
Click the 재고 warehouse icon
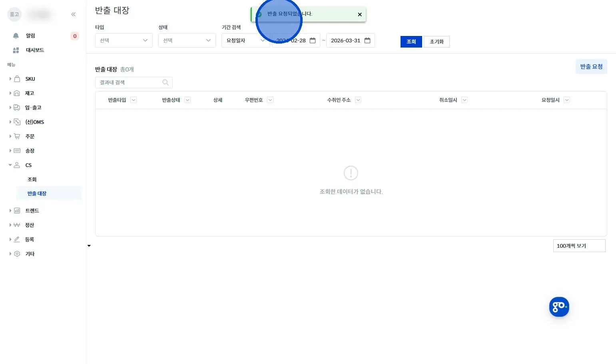(17, 93)
